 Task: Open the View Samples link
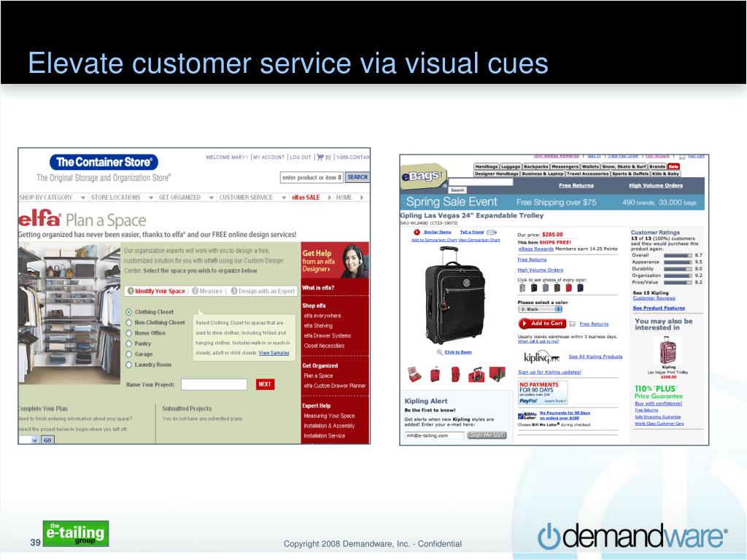coord(274,353)
